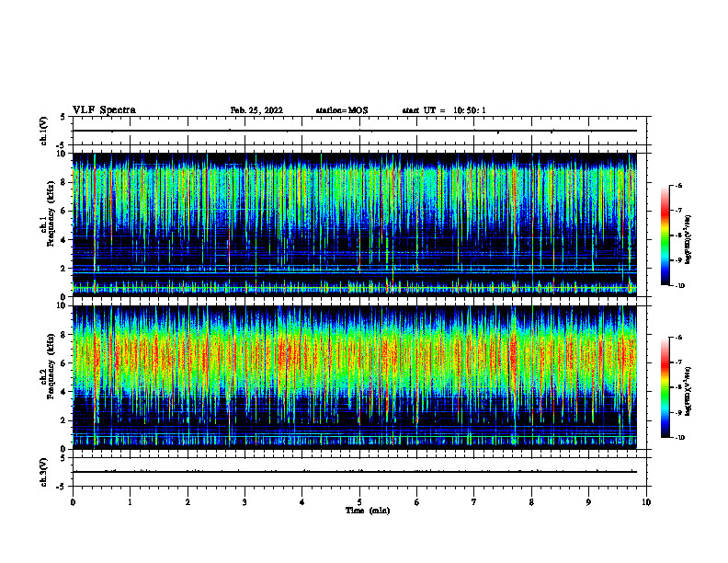Viewport: 728px width, 563px height.
Task: Click the ch.2 rainbow color scale bar
Action: coord(665,387)
